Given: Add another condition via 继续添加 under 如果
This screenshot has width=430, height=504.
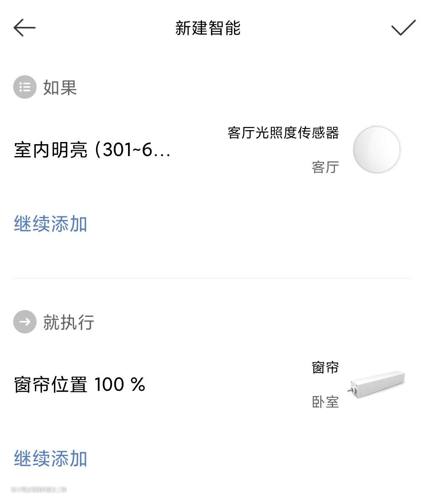Looking at the screenshot, I should tap(51, 224).
